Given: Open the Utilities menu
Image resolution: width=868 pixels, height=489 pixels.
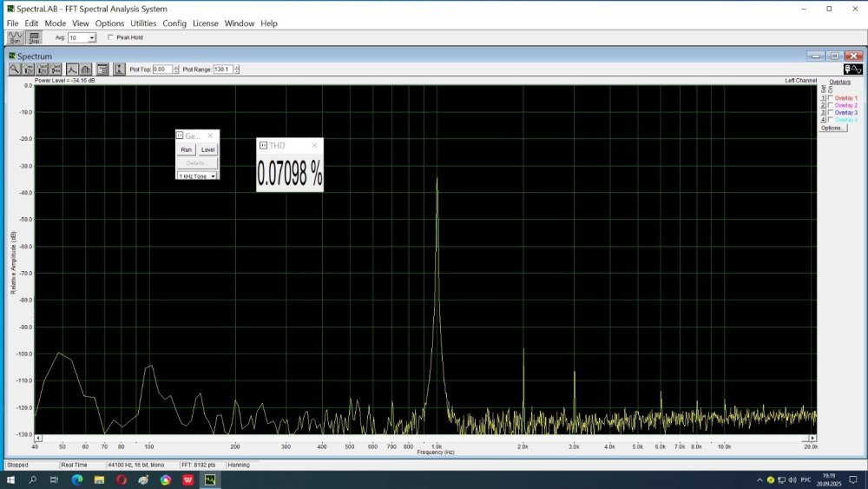Looking at the screenshot, I should (x=143, y=23).
